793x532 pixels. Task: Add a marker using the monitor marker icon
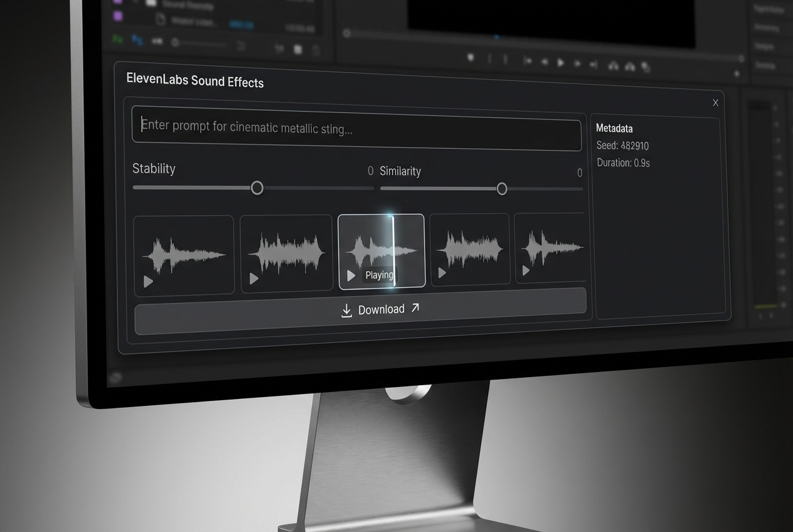pos(471,58)
